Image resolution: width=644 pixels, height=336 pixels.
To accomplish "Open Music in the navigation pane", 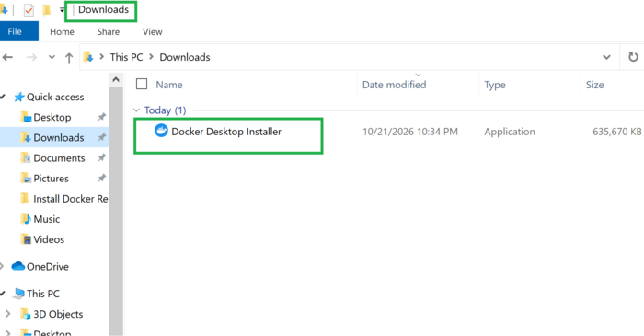I will (46, 219).
